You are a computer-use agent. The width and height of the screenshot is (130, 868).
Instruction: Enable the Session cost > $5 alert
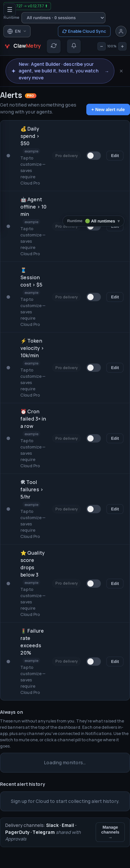93,297
